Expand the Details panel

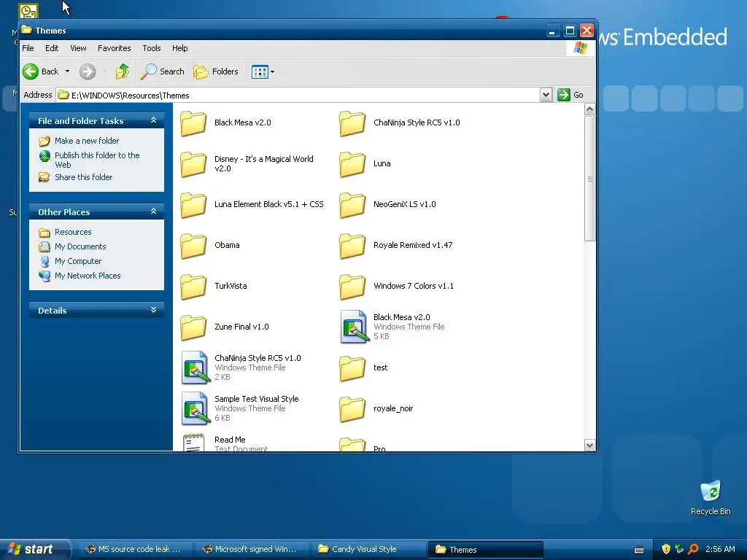click(x=153, y=310)
